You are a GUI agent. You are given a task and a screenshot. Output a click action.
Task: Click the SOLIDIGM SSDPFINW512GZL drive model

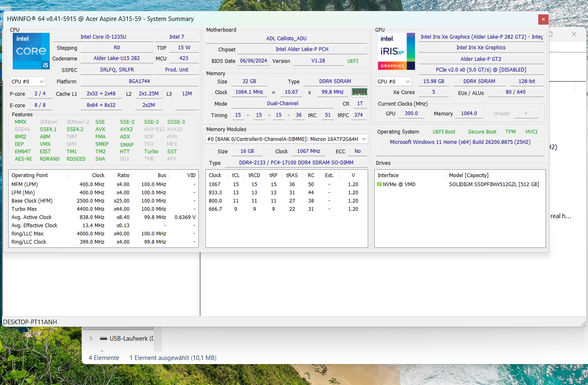click(x=494, y=184)
